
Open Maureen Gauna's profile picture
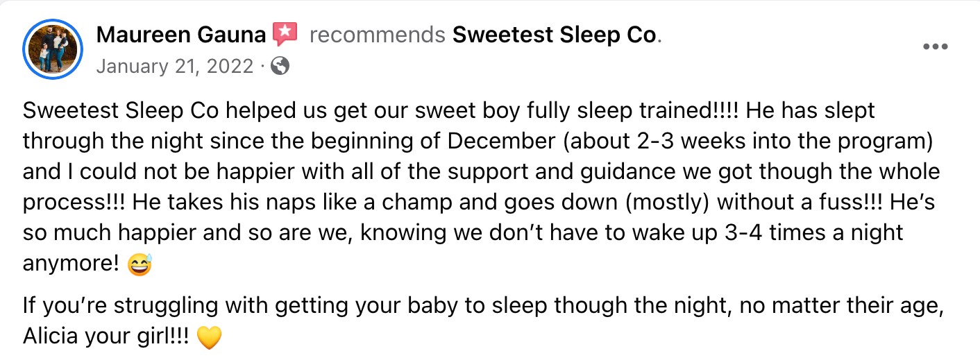pyautogui.click(x=53, y=48)
